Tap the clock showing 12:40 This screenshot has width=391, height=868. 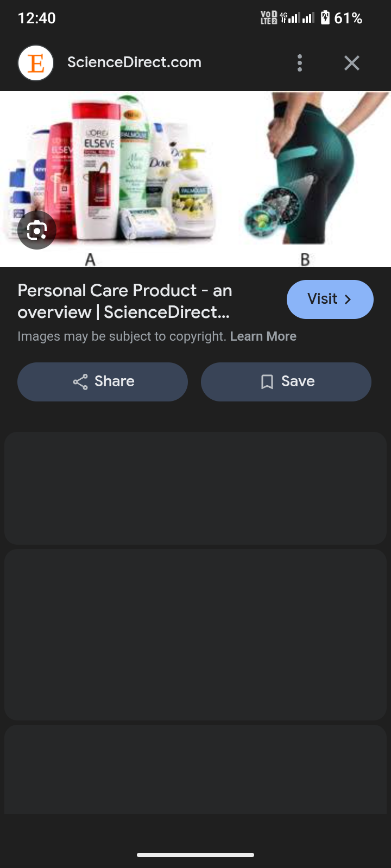pyautogui.click(x=36, y=18)
